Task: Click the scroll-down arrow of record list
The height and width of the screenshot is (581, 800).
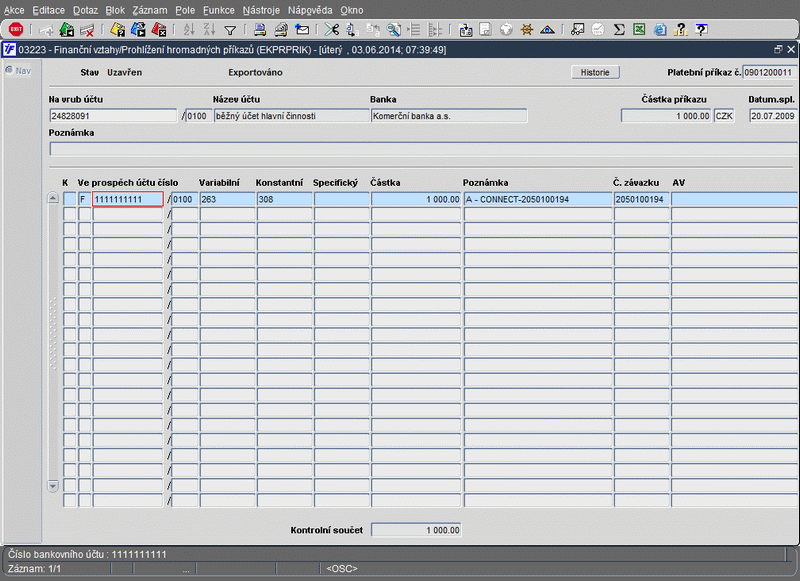Action: [53, 486]
